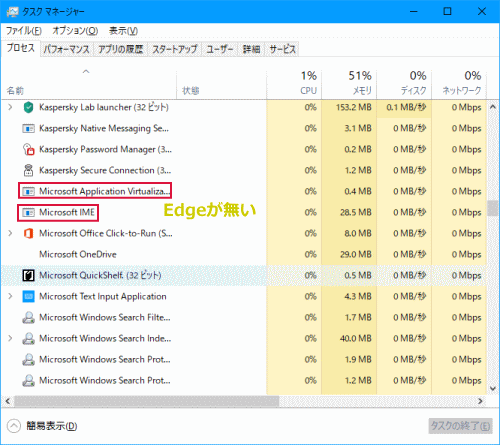Click the horizontal scrollbar thumb
The height and width of the screenshot is (445, 500).
point(146,401)
